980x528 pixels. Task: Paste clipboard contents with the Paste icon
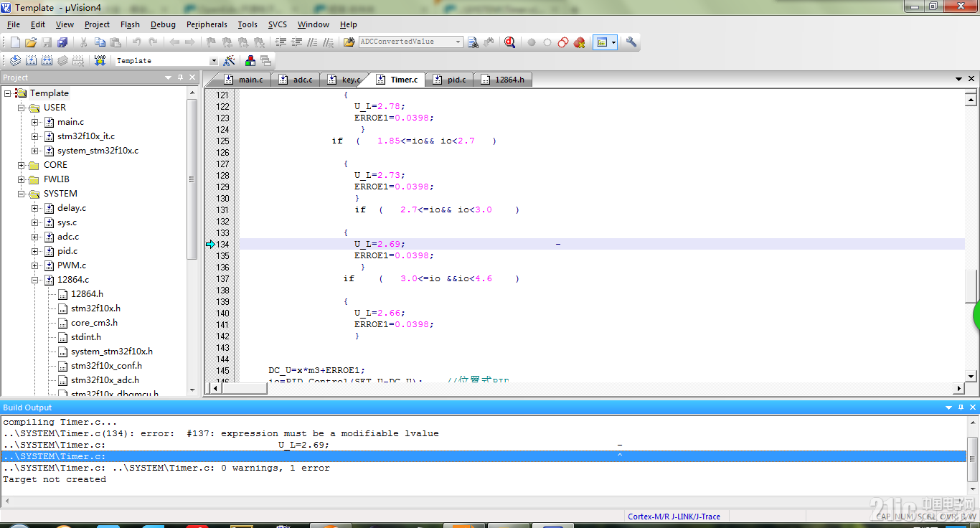click(116, 42)
